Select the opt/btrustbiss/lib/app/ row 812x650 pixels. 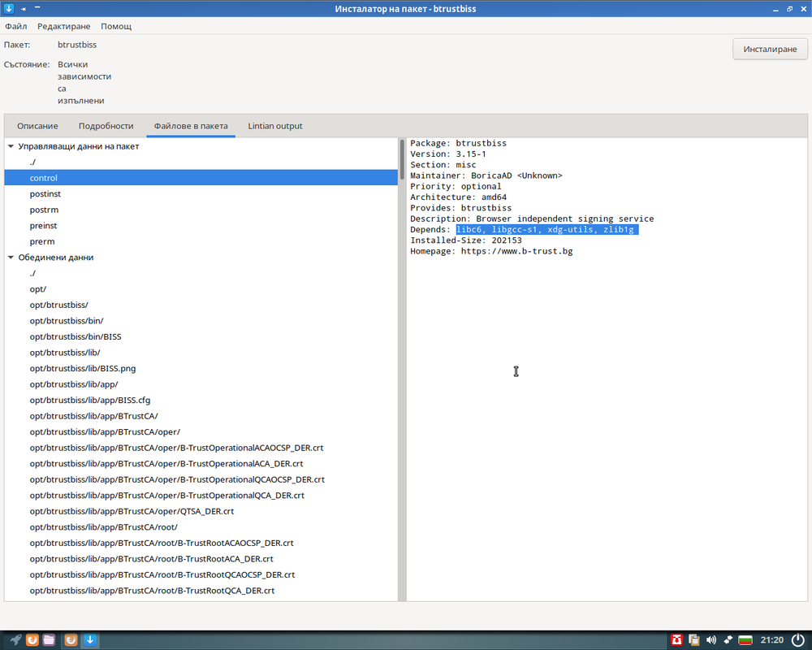pyautogui.click(x=201, y=384)
